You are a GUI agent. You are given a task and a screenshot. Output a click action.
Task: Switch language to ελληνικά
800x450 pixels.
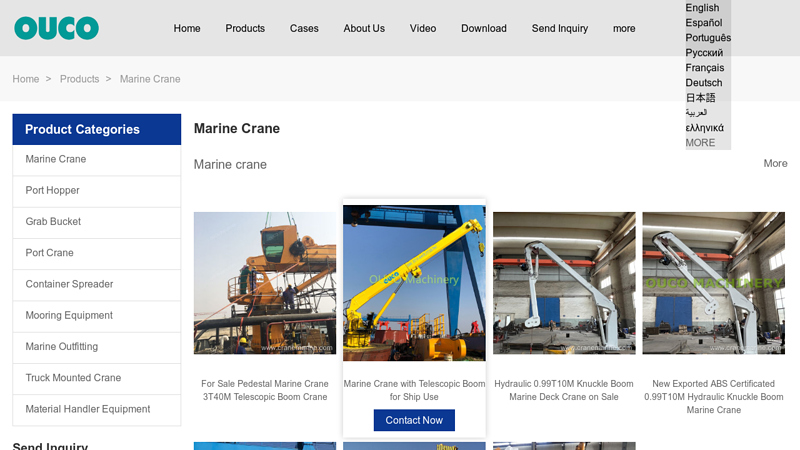tap(704, 128)
